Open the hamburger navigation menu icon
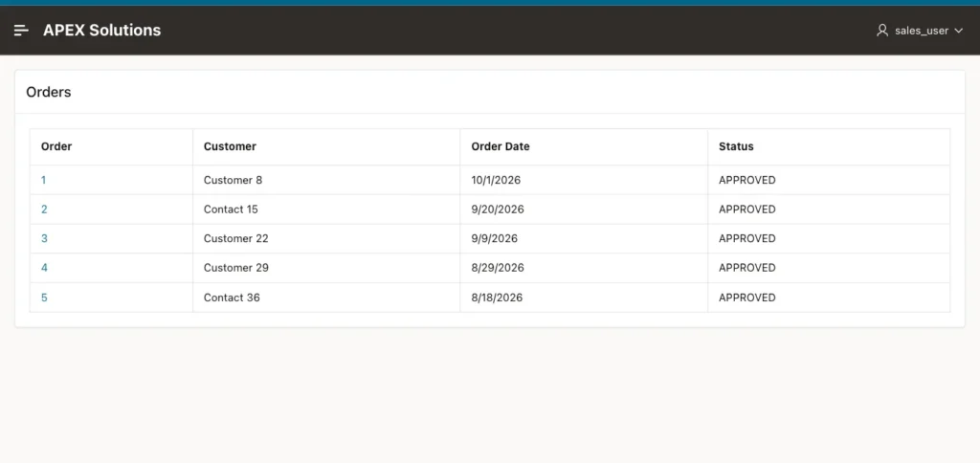This screenshot has width=980, height=463. click(21, 30)
